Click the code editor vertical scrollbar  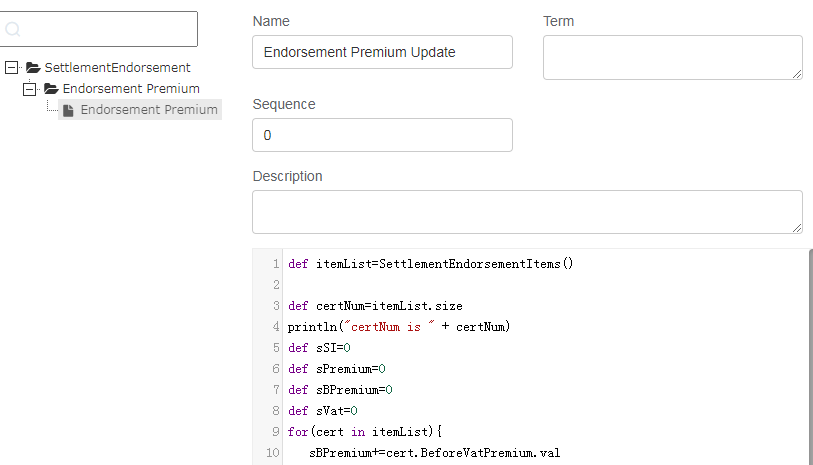[x=810, y=357]
